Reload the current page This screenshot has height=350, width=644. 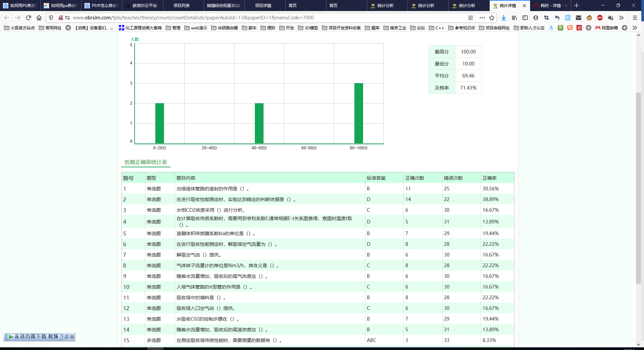28,18
